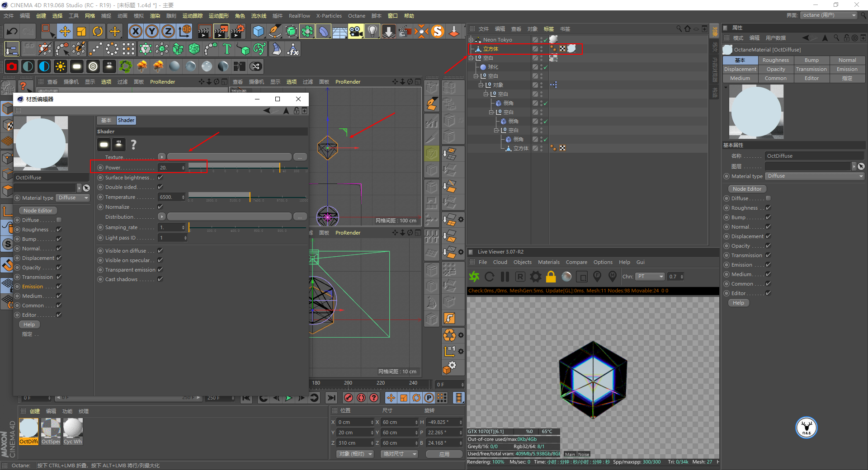Image resolution: width=868 pixels, height=470 pixels.
Task: Click Help button in material editor
Action: tap(29, 324)
